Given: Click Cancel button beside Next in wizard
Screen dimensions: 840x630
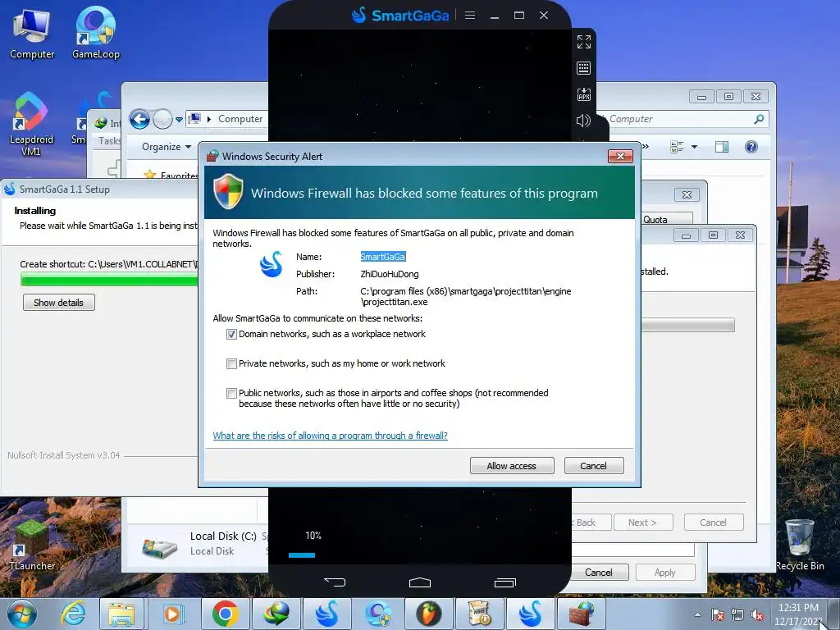Looking at the screenshot, I should pos(713,523).
